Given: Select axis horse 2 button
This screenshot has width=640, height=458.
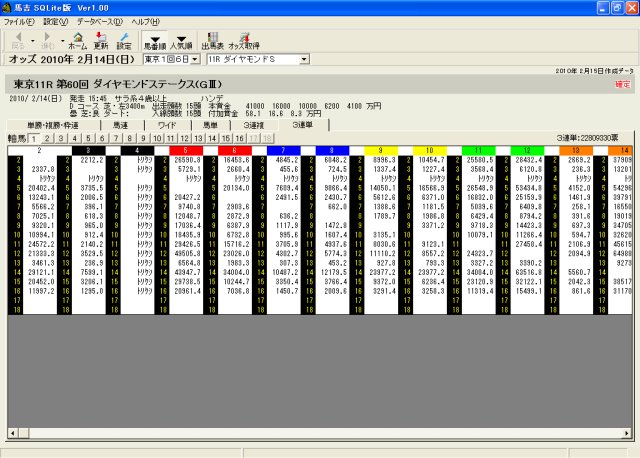Looking at the screenshot, I should coord(47,138).
